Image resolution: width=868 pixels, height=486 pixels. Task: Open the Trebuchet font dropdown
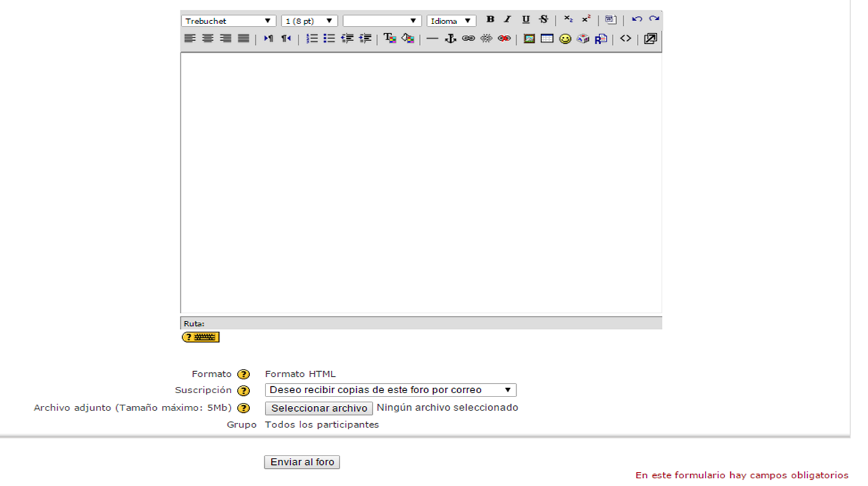click(x=229, y=21)
